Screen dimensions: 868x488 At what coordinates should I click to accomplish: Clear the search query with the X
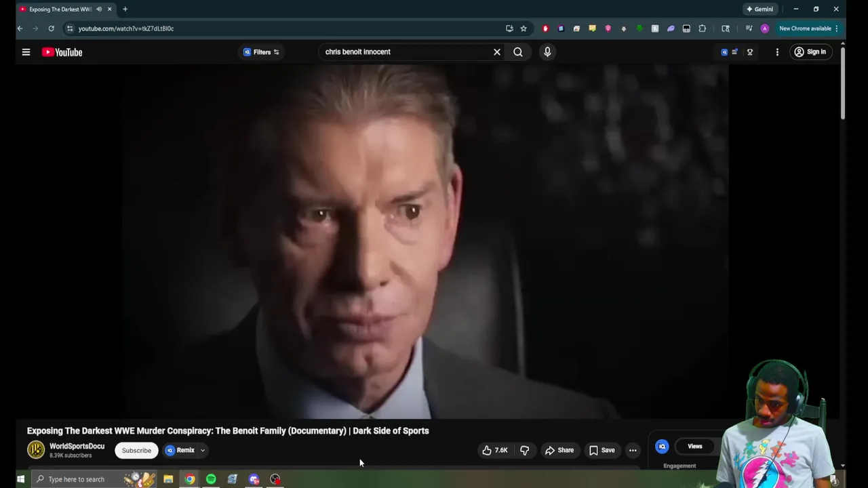pyautogui.click(x=497, y=52)
